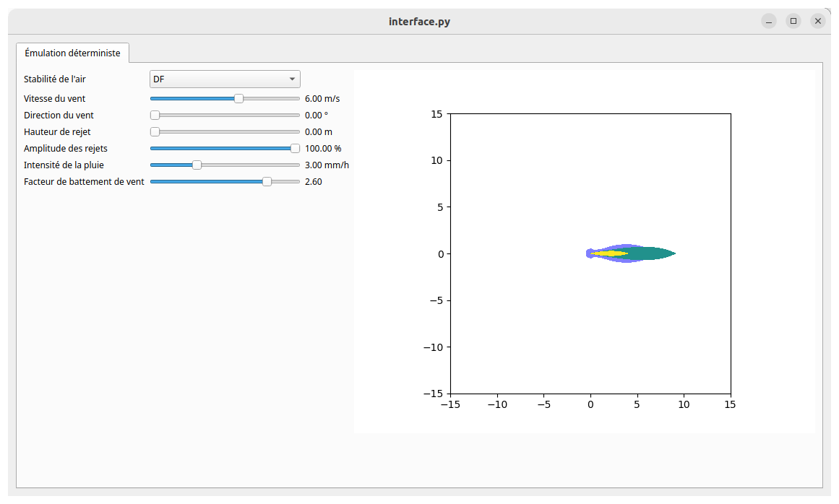839x504 pixels.
Task: Minimize the interface.py window
Action: [x=769, y=21]
